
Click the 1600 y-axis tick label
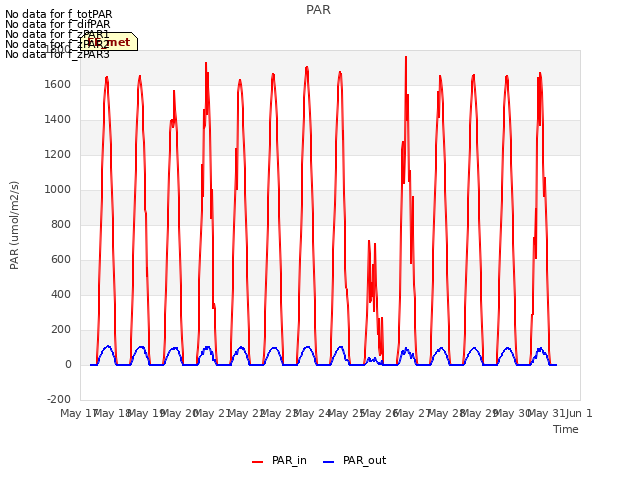pos(58,84)
